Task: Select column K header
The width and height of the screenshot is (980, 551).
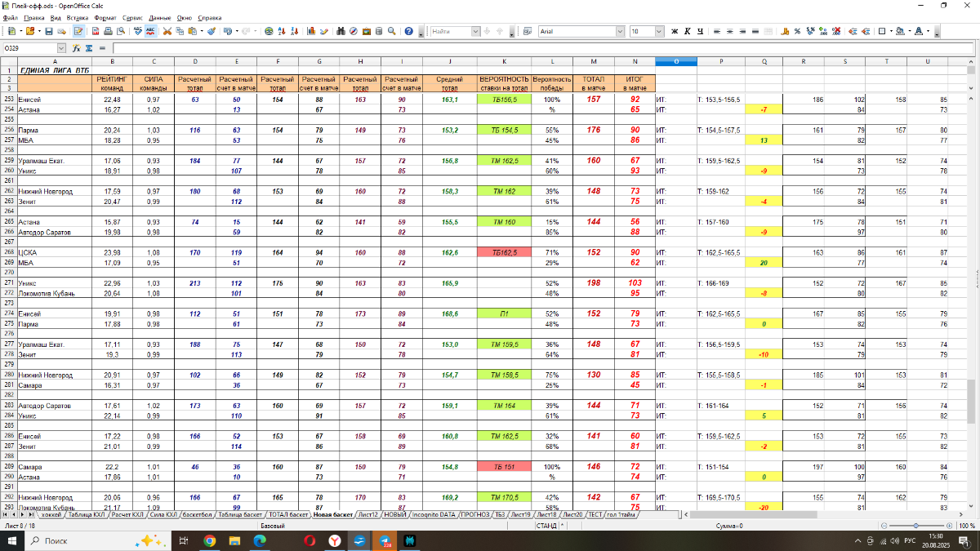Action: coord(504,61)
